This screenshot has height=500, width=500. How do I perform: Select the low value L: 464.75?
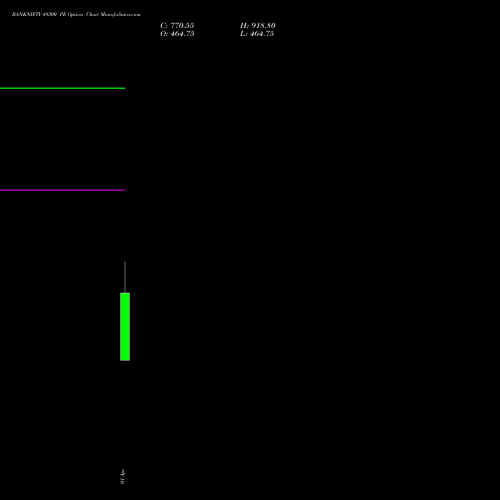[257, 34]
